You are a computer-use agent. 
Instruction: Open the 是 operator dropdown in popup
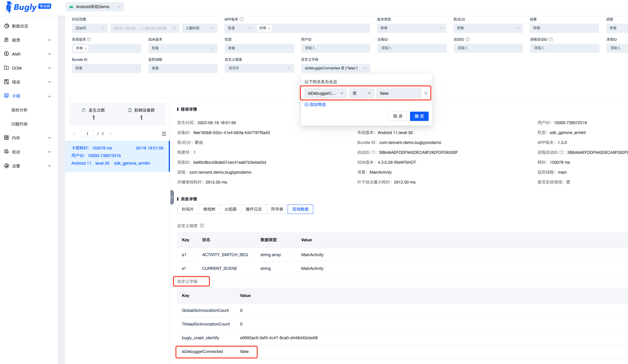(x=362, y=93)
